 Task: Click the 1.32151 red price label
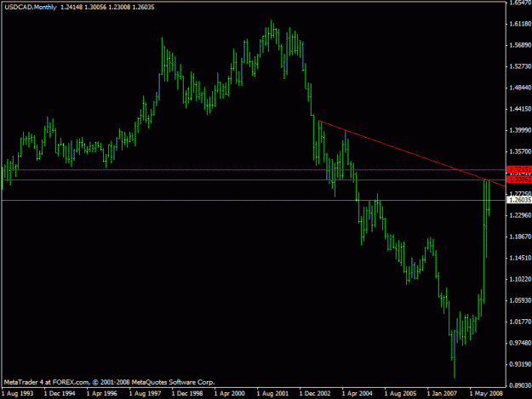click(x=519, y=169)
